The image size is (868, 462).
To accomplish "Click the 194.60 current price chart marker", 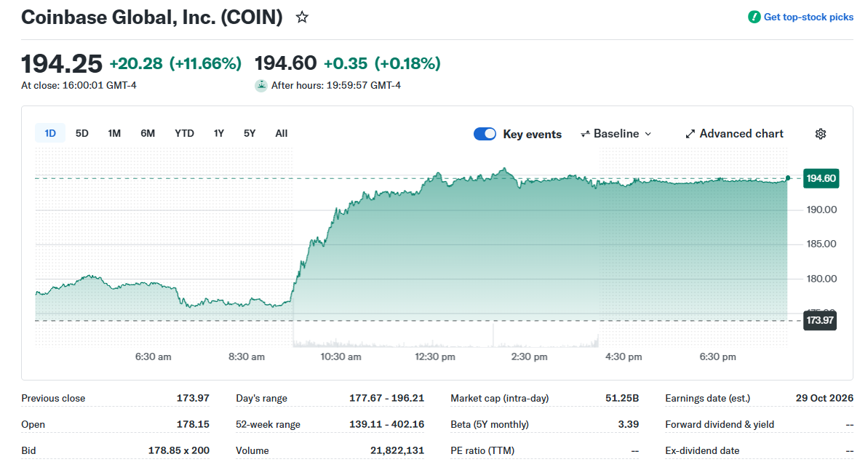I will click(x=821, y=178).
